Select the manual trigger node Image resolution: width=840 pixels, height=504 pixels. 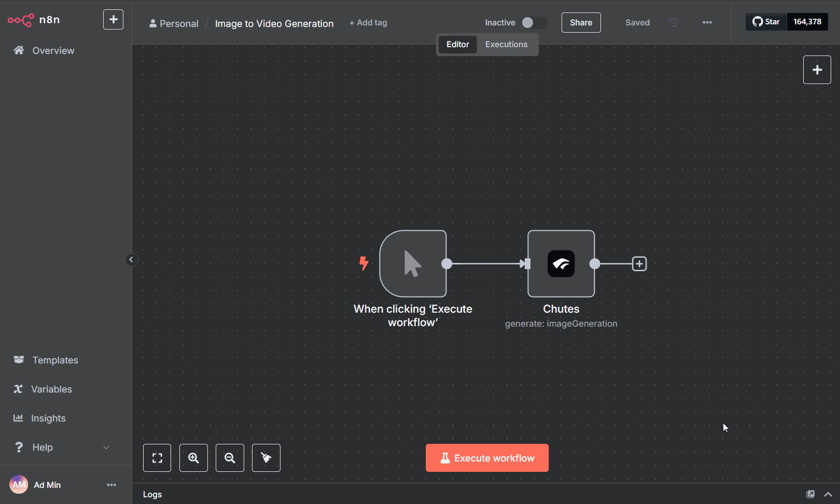click(x=413, y=263)
